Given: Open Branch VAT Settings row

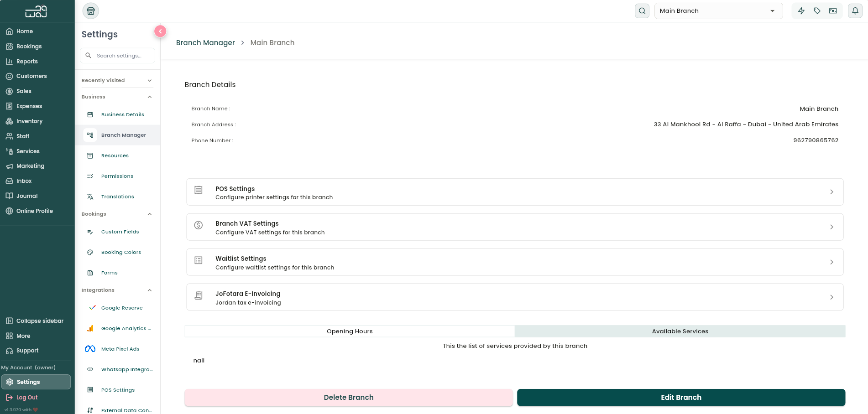Looking at the screenshot, I should [x=515, y=227].
